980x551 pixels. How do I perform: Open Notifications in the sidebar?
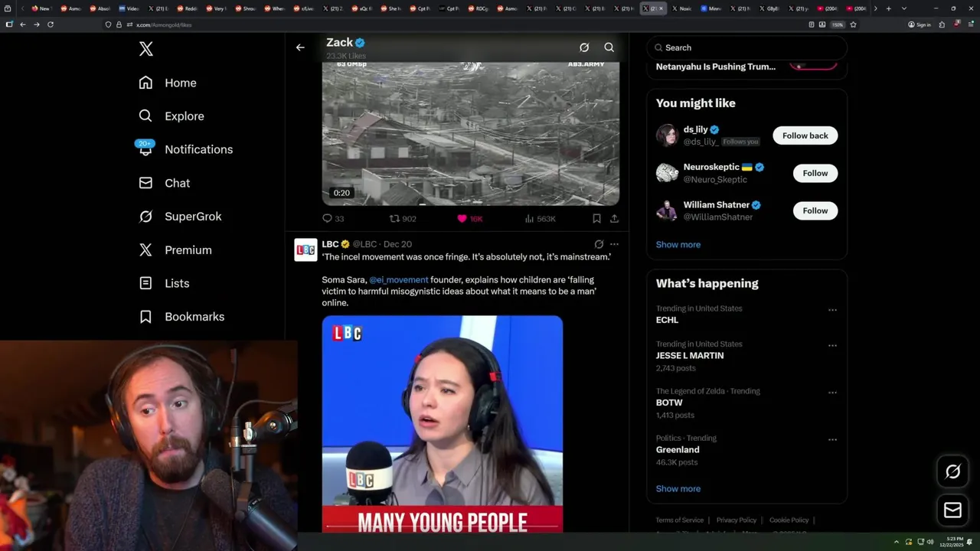185,149
